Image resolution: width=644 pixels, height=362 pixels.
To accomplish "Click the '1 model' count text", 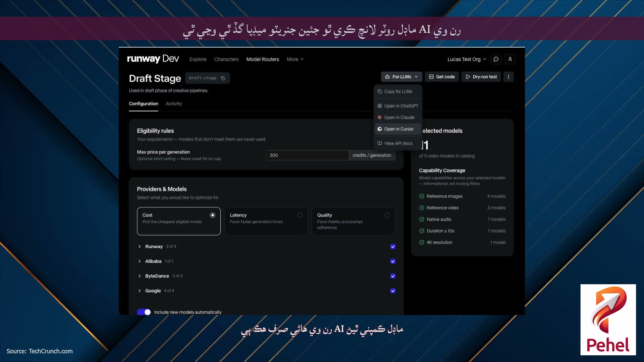I will coord(498,242).
